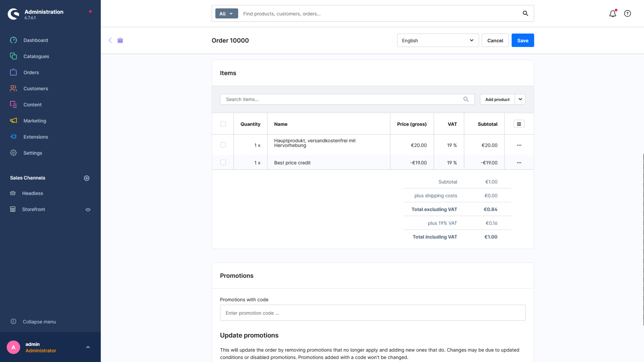The height and width of the screenshot is (362, 644).
Task: Click the Settings gear icon
Action: pos(13,153)
